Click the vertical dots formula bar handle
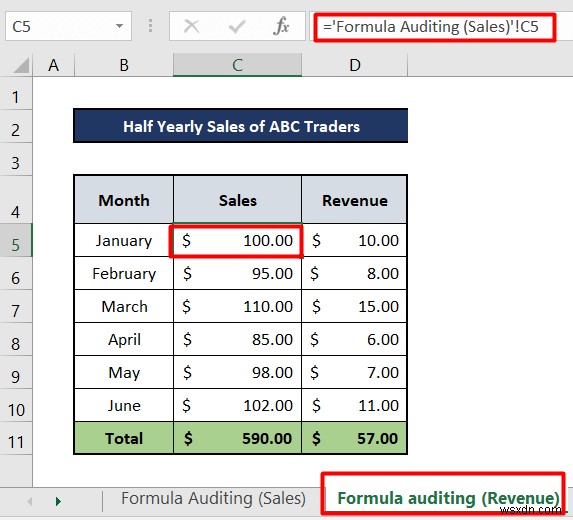This screenshot has height=520, width=573. [x=150, y=26]
